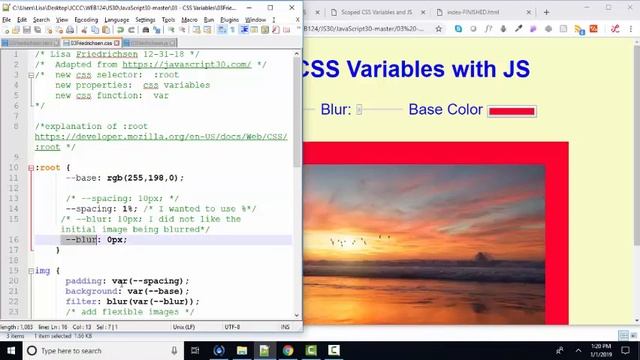
Task: Click the sunset beach image
Action: 424,244
